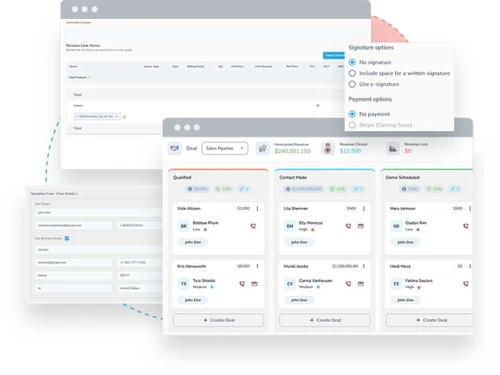Open three-dot menu on Kris Hensworth deal

[x=257, y=266]
